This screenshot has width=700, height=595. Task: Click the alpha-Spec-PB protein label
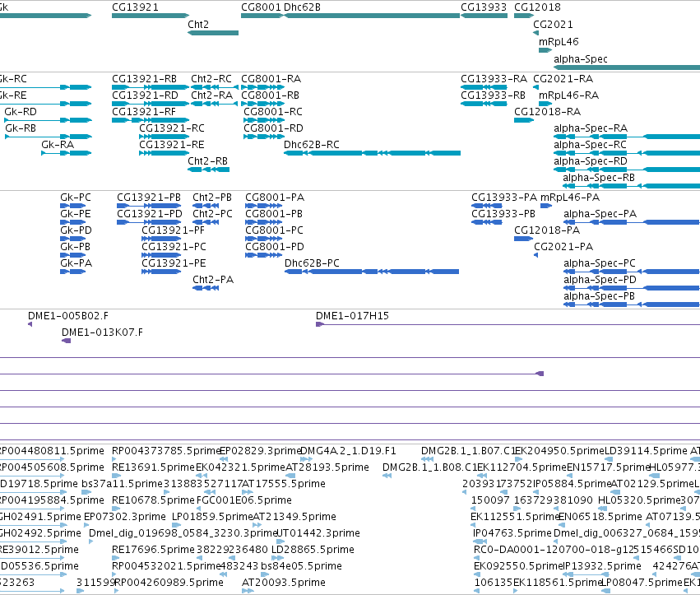click(x=599, y=296)
